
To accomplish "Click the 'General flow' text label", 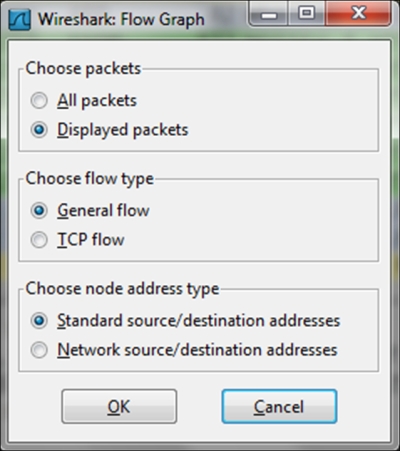I will coord(103,211).
